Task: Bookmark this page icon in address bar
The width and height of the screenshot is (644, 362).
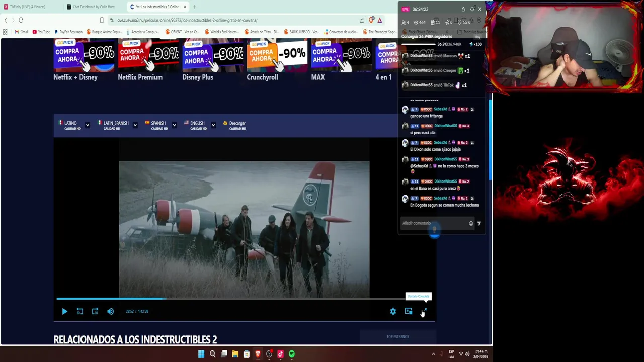Action: tap(102, 20)
